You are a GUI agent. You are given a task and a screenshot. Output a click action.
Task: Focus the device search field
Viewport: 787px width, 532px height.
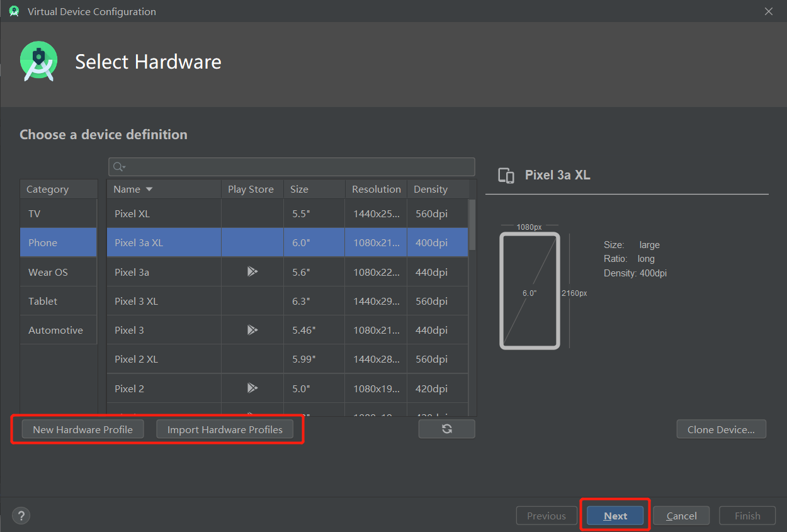pyautogui.click(x=292, y=167)
